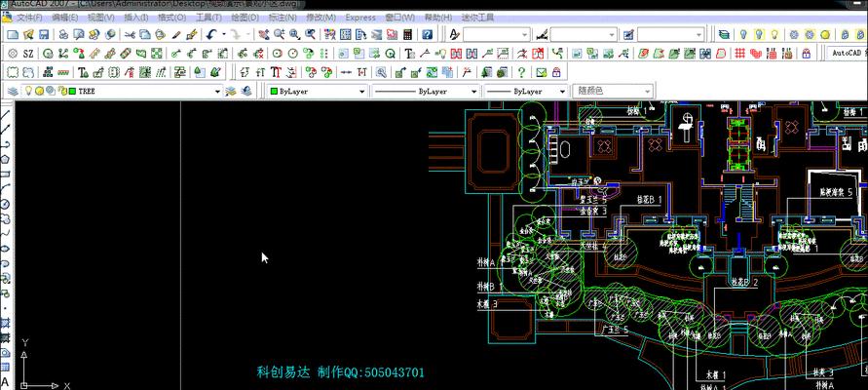Select the Zoom Window tool
Viewport: 868px width, 390px height.
tap(295, 35)
